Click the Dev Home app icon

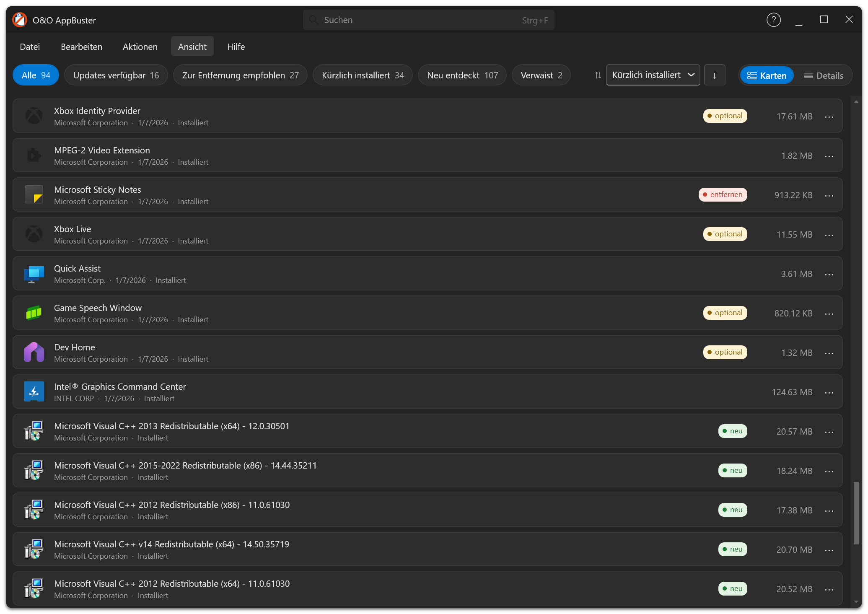34,352
